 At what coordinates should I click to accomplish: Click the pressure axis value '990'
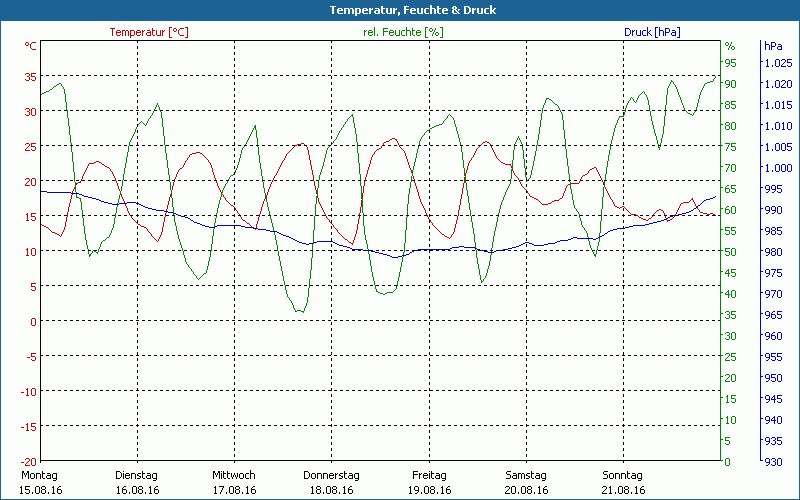773,210
